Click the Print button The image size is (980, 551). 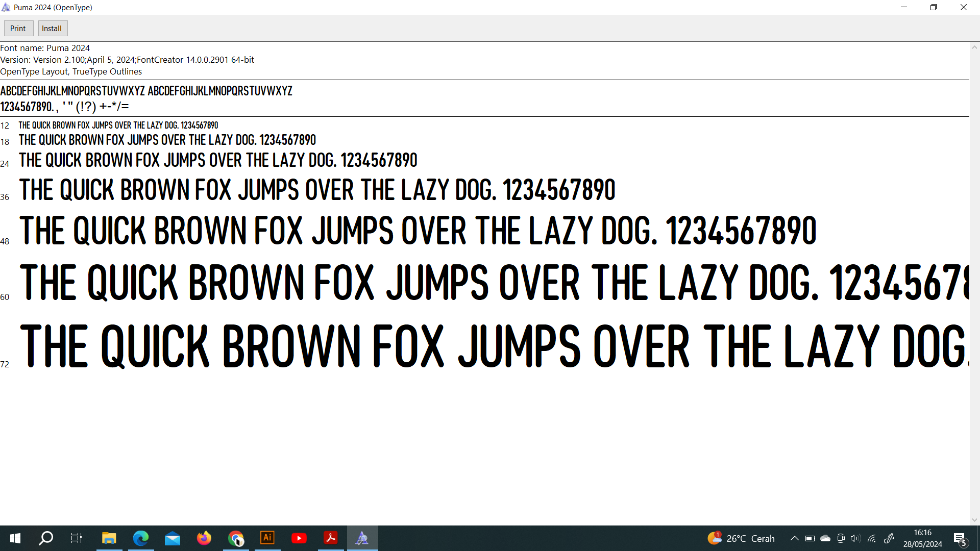18,29
